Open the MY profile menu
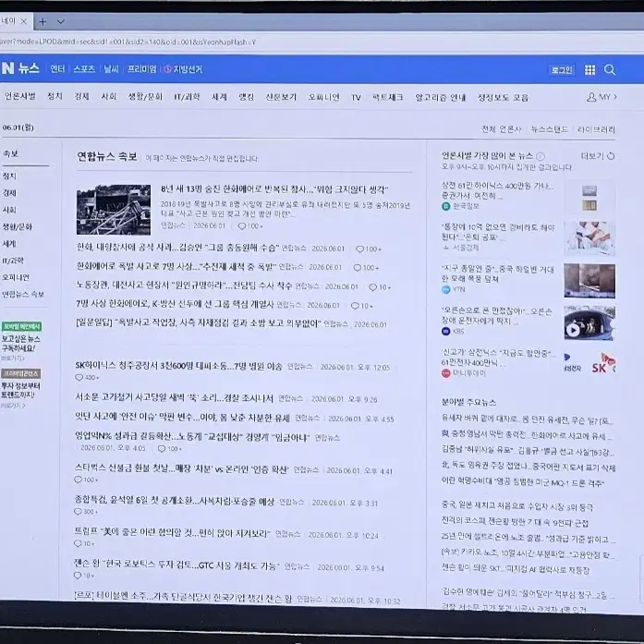This screenshot has width=644, height=644. click(x=601, y=97)
